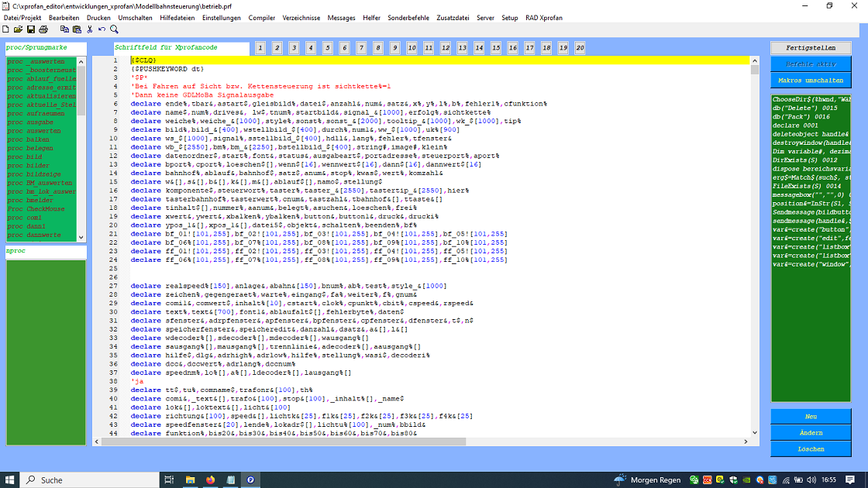The height and width of the screenshot is (488, 868).
Task: Open the Umschalten menu
Action: [x=135, y=18]
